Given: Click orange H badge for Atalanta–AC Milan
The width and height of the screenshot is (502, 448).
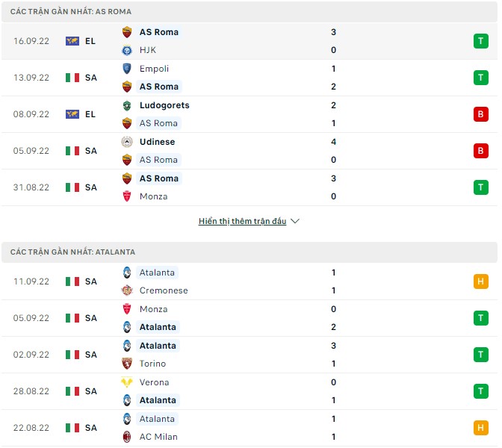Looking at the screenshot, I should [480, 428].
